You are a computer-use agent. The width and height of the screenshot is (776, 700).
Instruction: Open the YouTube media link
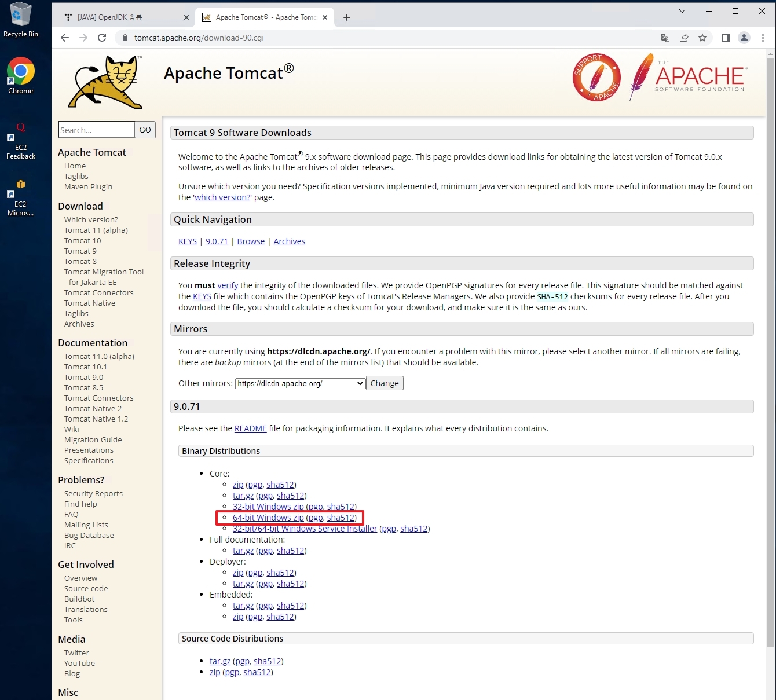79,663
